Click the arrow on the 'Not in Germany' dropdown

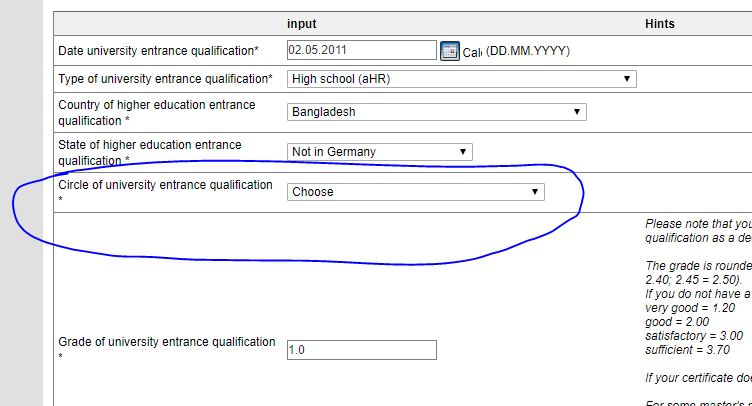coord(462,152)
